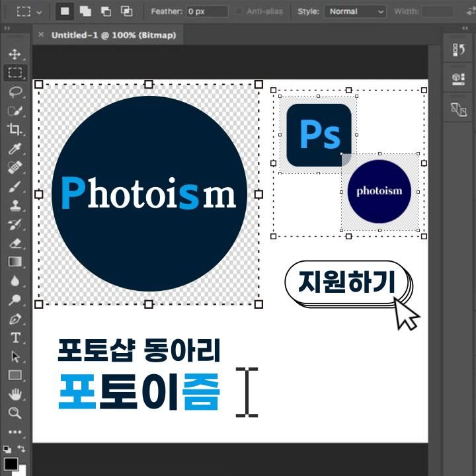Image resolution: width=476 pixels, height=476 pixels.
Task: Select the Eraser tool
Action: point(15,243)
